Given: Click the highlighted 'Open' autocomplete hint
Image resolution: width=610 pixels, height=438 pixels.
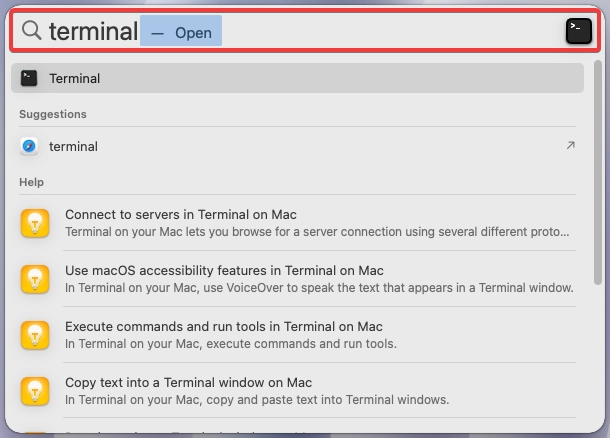Looking at the screenshot, I should 181,31.
